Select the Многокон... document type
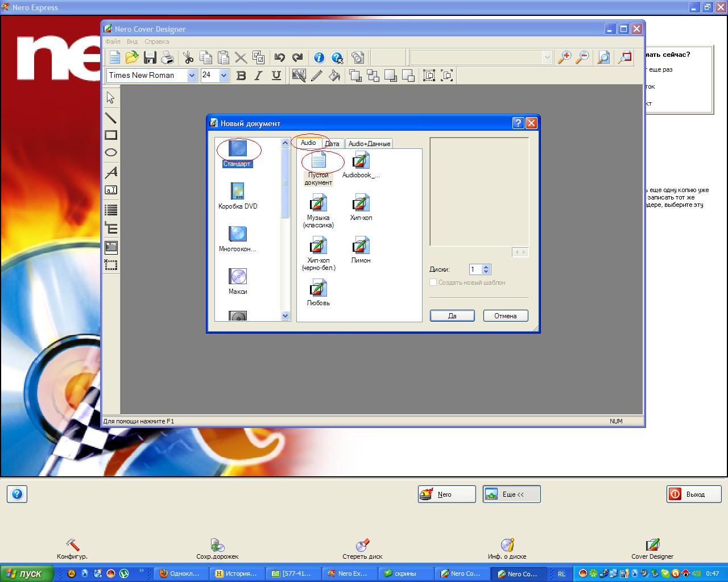 238,239
